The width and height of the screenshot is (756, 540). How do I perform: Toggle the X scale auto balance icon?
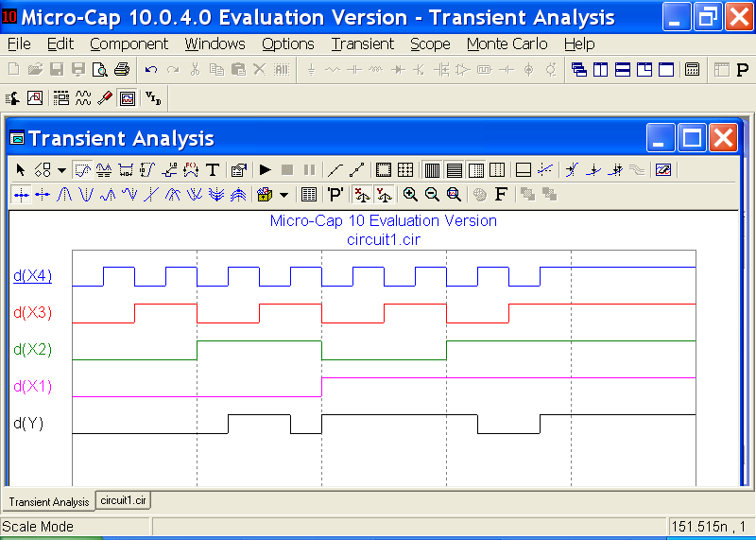coord(362,195)
